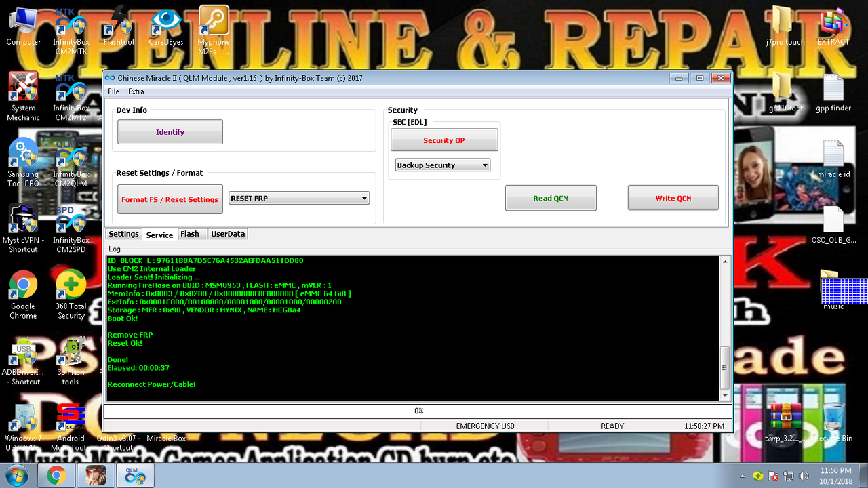Click 'Reconnect Power/Cable!' log line
The width and height of the screenshot is (868, 488).
pos(151,384)
